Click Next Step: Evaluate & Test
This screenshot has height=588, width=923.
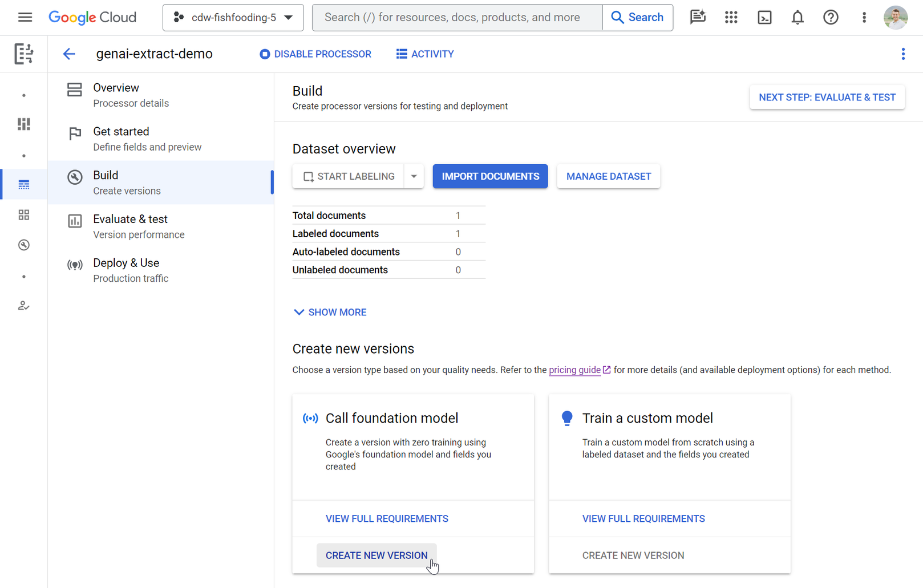[827, 98]
